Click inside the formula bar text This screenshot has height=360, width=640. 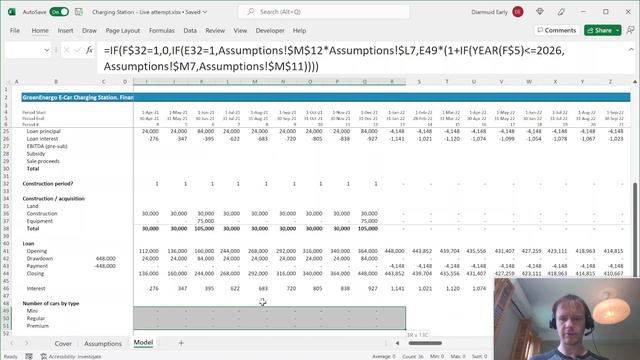click(335, 58)
